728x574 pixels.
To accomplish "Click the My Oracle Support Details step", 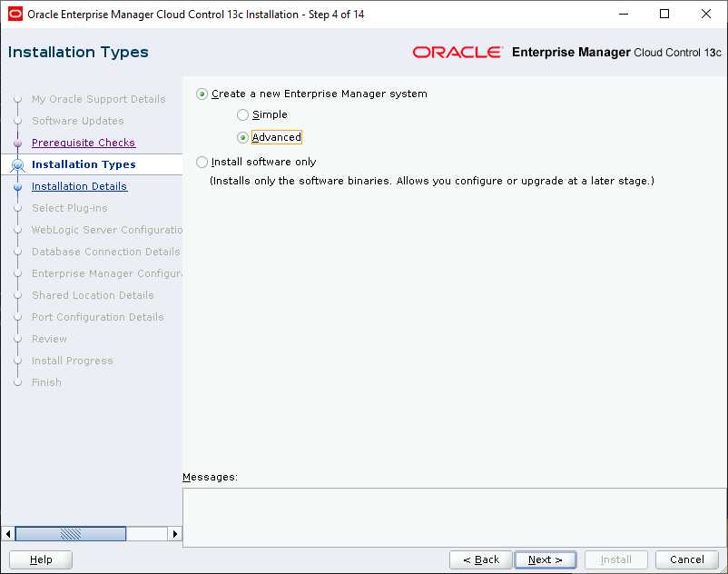I will (98, 99).
